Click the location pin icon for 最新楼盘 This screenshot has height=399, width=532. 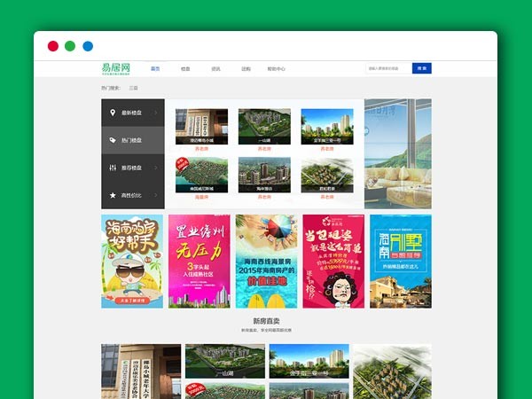pos(112,113)
